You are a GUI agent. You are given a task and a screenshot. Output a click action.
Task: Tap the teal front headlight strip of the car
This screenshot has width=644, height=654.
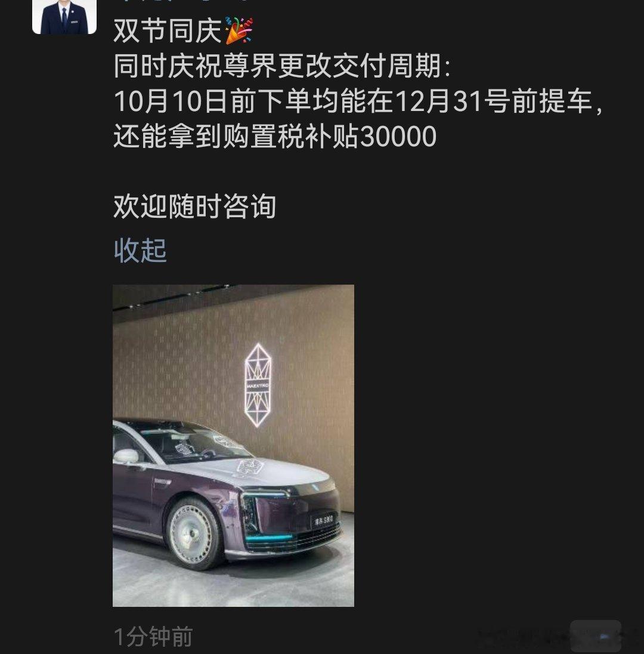(x=265, y=495)
